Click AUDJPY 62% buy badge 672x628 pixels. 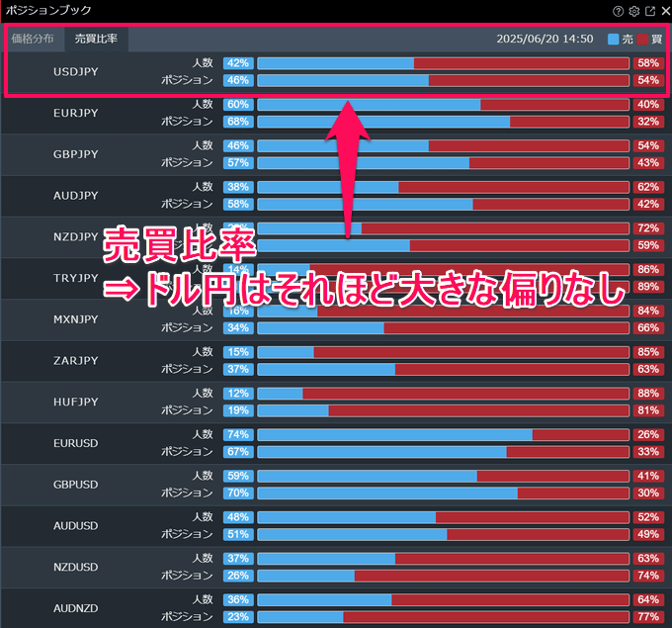click(x=648, y=187)
